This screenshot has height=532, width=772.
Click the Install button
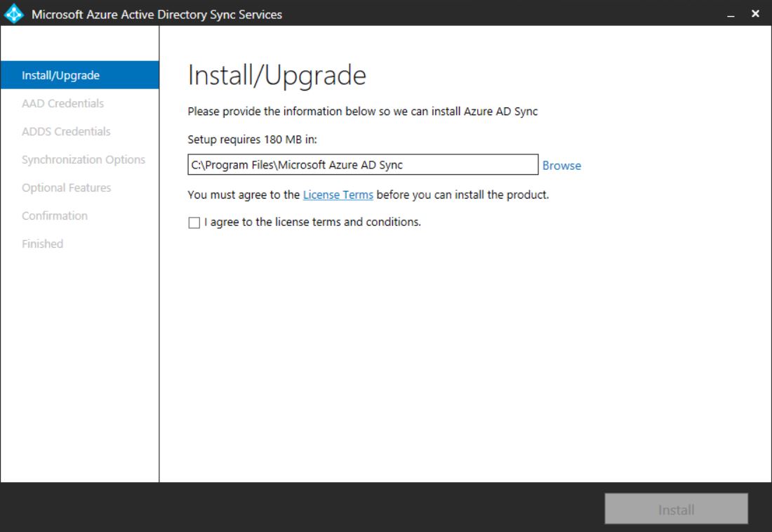pos(676,509)
